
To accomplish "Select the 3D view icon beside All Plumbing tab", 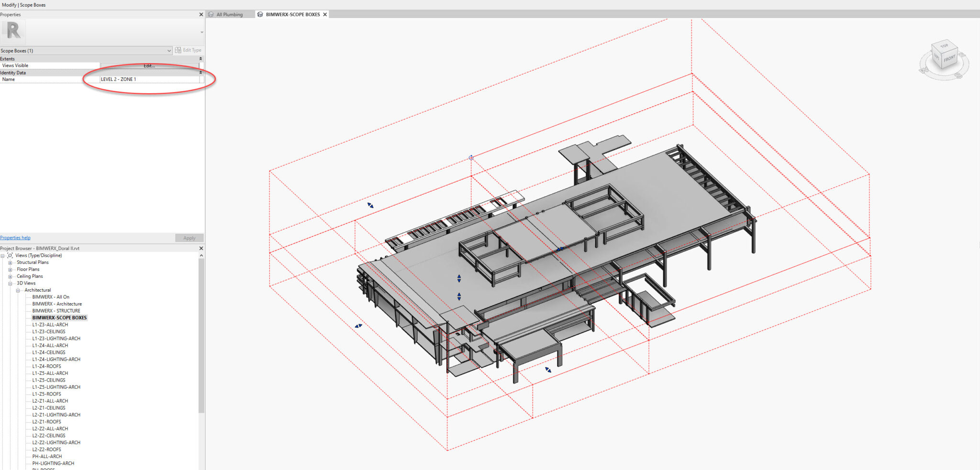I will (x=211, y=14).
